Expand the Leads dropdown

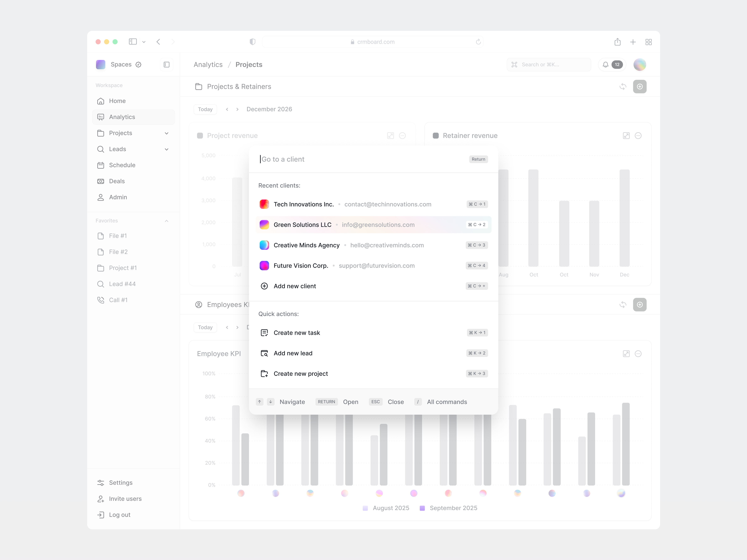click(x=167, y=149)
